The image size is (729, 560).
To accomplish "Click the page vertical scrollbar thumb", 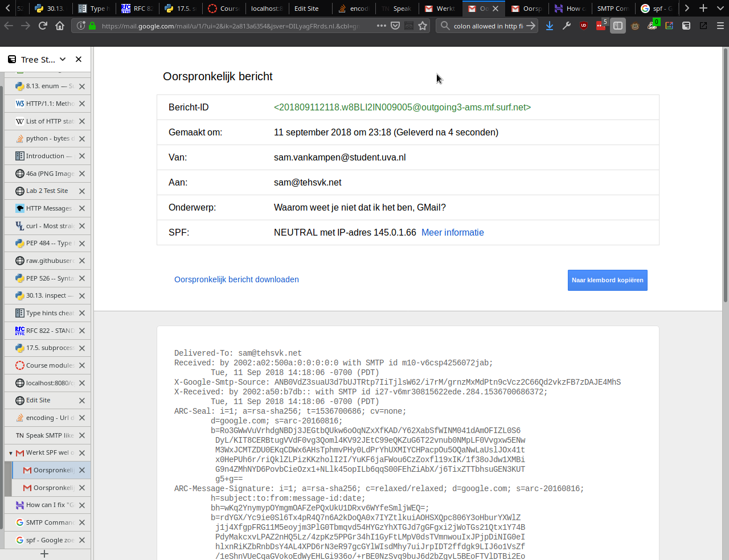I will pos(725,176).
